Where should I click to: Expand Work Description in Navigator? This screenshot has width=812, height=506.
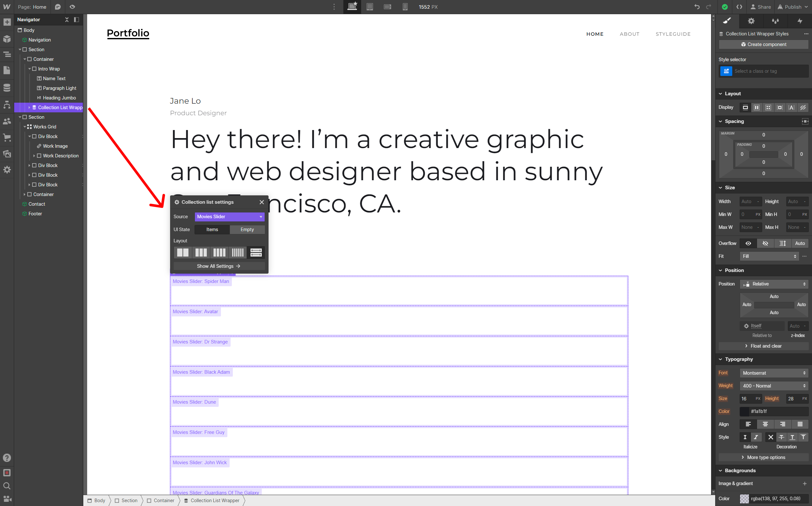click(x=34, y=156)
